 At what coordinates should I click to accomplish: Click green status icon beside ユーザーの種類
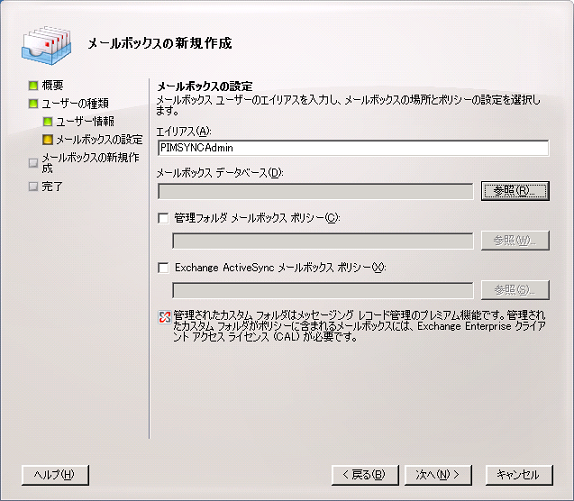(x=33, y=104)
